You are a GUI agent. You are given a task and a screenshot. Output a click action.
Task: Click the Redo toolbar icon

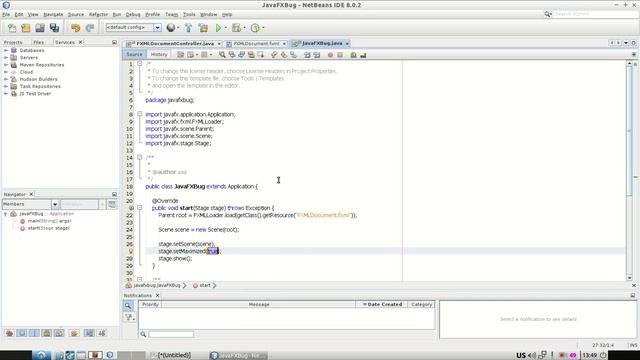pos(90,28)
